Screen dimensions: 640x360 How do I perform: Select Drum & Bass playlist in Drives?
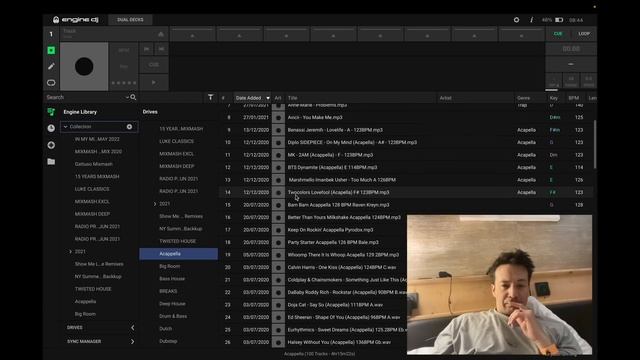(173, 316)
